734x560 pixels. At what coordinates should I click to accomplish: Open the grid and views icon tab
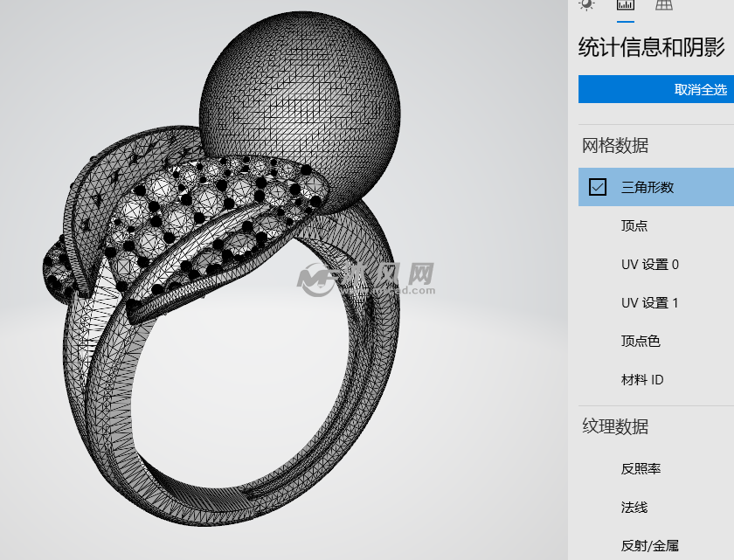(664, 4)
